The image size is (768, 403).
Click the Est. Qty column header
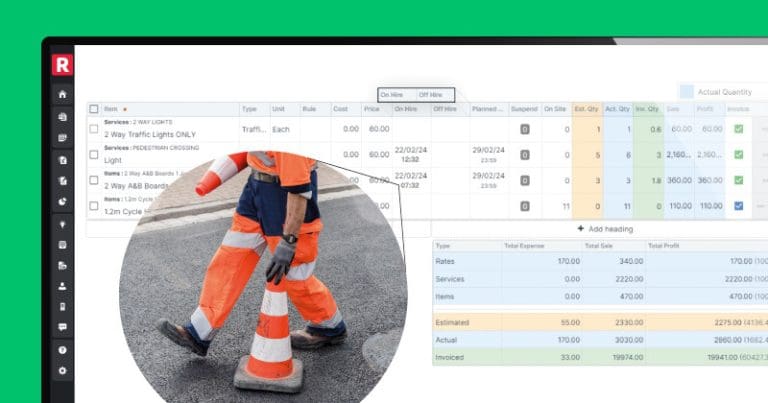586,109
